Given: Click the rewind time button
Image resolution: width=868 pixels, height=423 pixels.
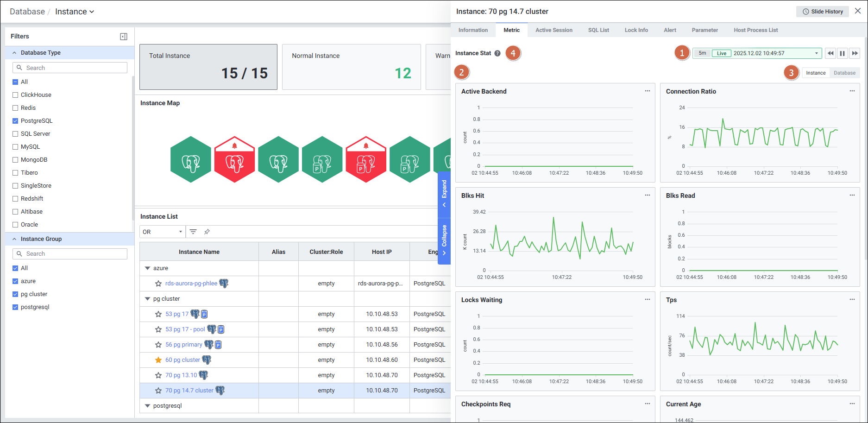Looking at the screenshot, I should click(830, 53).
